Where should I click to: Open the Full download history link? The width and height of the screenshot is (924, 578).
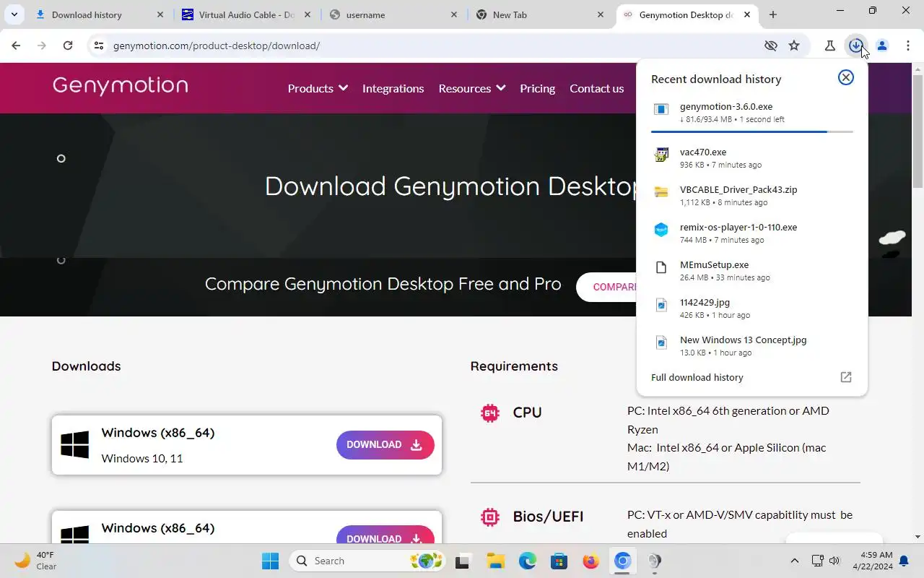pyautogui.click(x=697, y=377)
